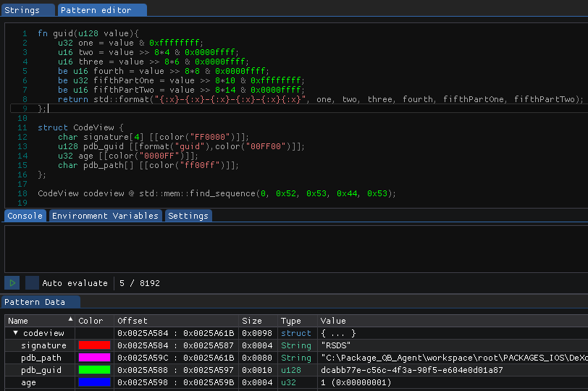This screenshot has width=588, height=391.
Task: Click the find_sequence line in editor
Action: (x=217, y=193)
